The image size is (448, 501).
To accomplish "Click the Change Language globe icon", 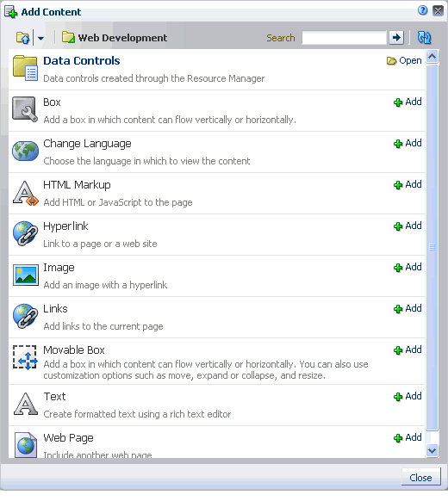I will [25, 151].
